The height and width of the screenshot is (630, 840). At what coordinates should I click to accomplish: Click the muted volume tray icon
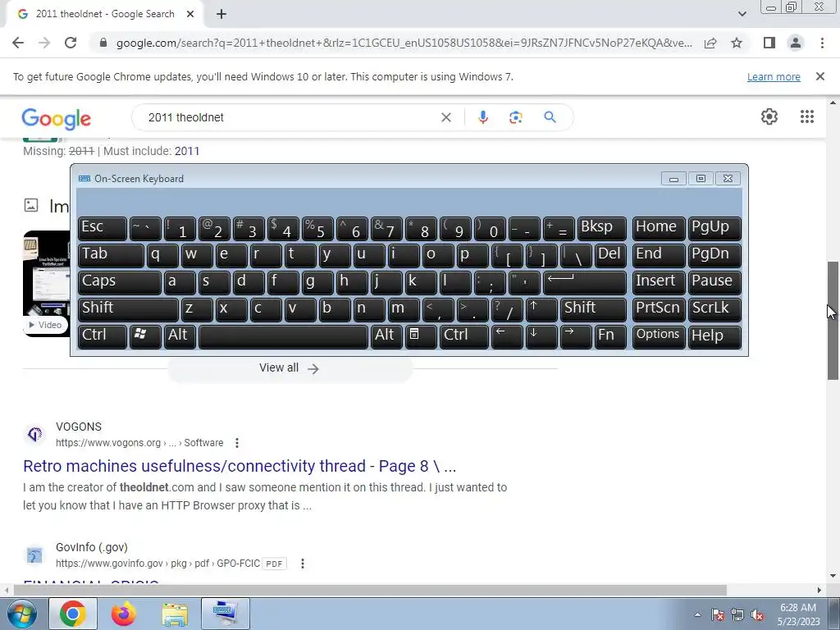(x=757, y=614)
